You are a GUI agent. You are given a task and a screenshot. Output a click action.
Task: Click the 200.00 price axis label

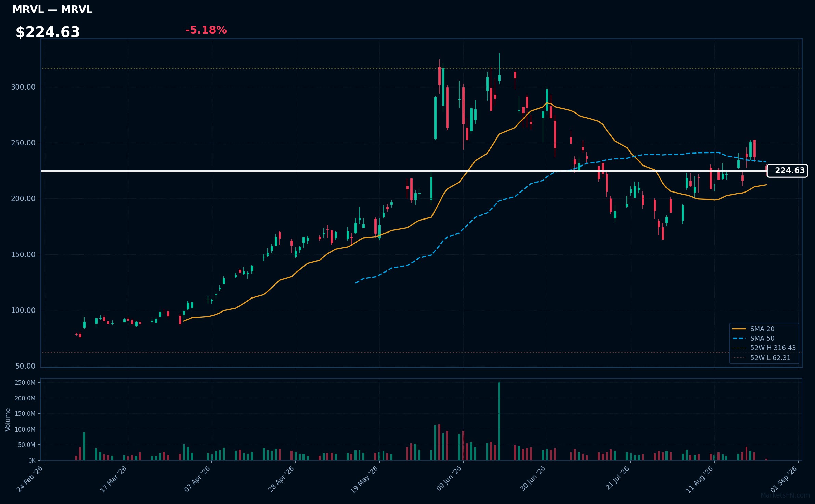pyautogui.click(x=23, y=199)
